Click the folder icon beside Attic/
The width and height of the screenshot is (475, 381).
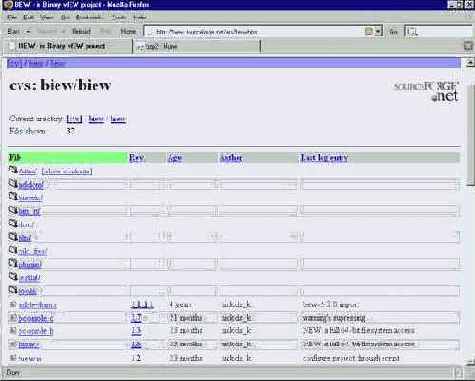(x=13, y=170)
